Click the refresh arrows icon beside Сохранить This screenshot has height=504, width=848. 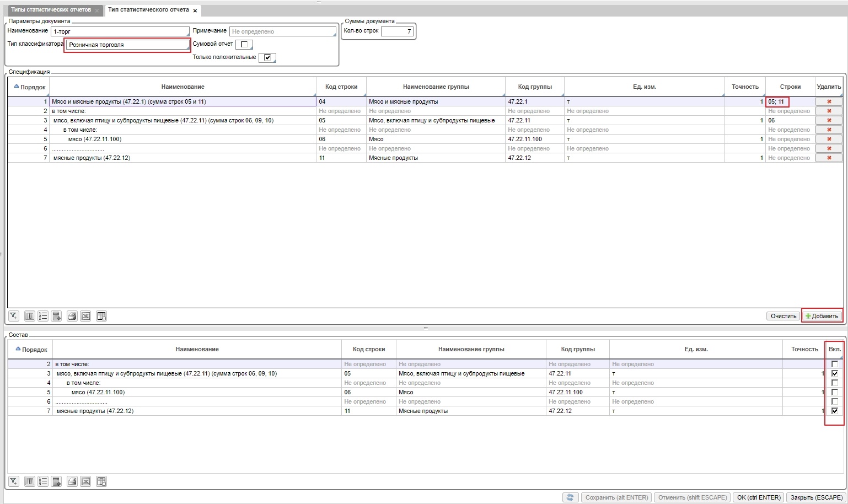pos(570,497)
